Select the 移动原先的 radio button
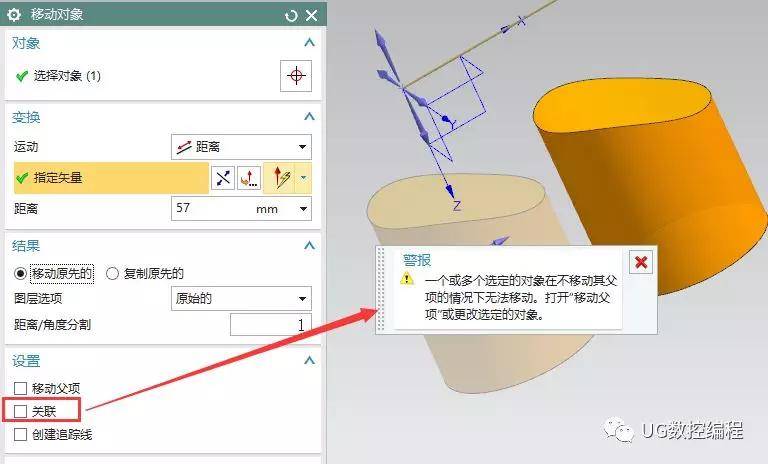 [x=20, y=273]
